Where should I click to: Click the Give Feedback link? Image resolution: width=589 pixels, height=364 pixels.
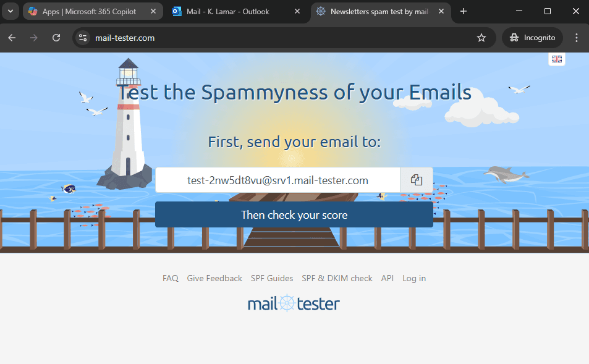(x=214, y=278)
